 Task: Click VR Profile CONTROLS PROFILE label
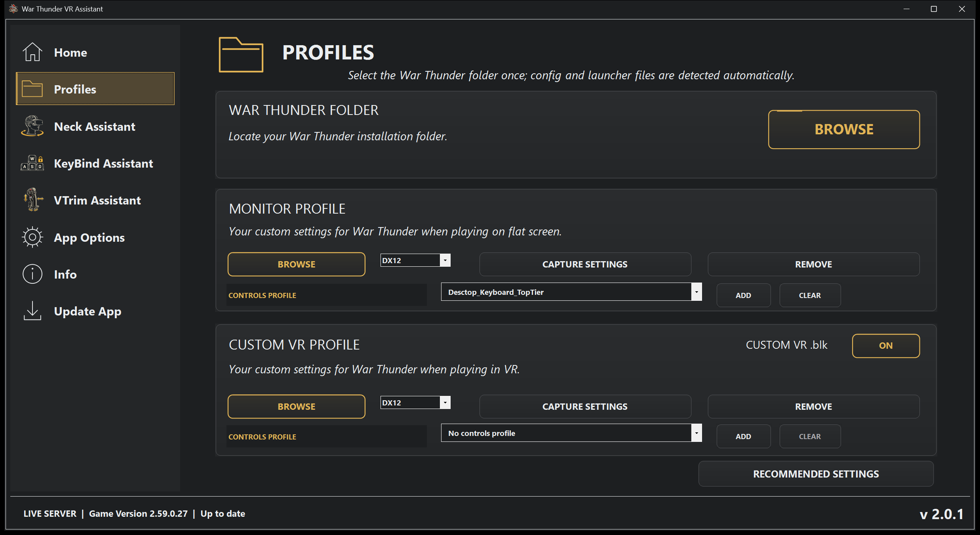click(x=262, y=437)
